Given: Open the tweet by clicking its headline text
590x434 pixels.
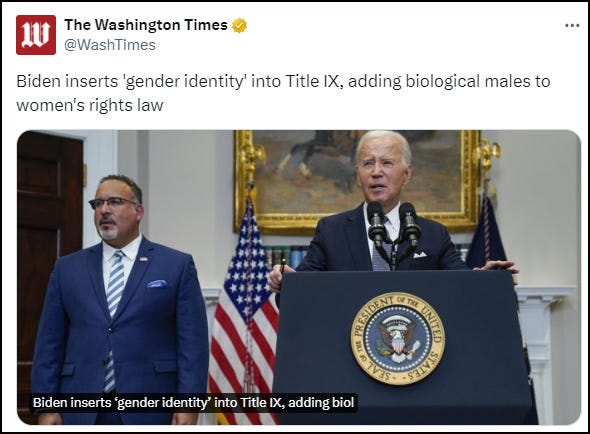Looking at the screenshot, I should pyautogui.click(x=283, y=93).
